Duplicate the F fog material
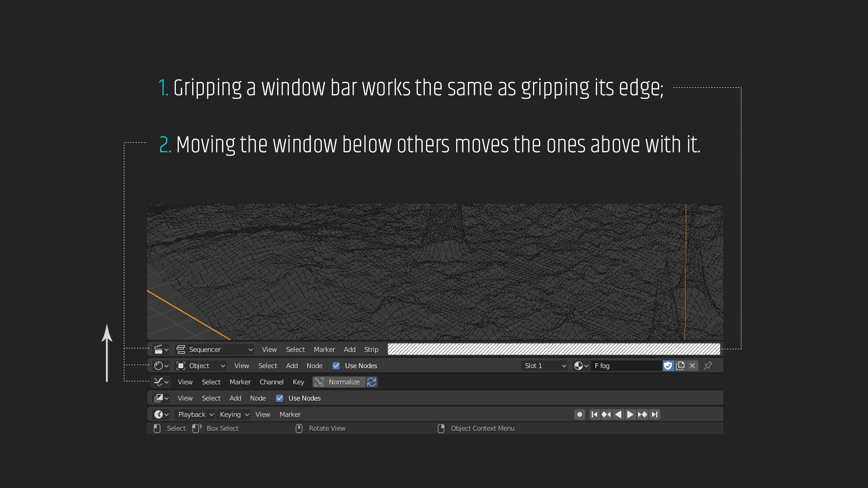The image size is (868, 488). click(x=680, y=366)
